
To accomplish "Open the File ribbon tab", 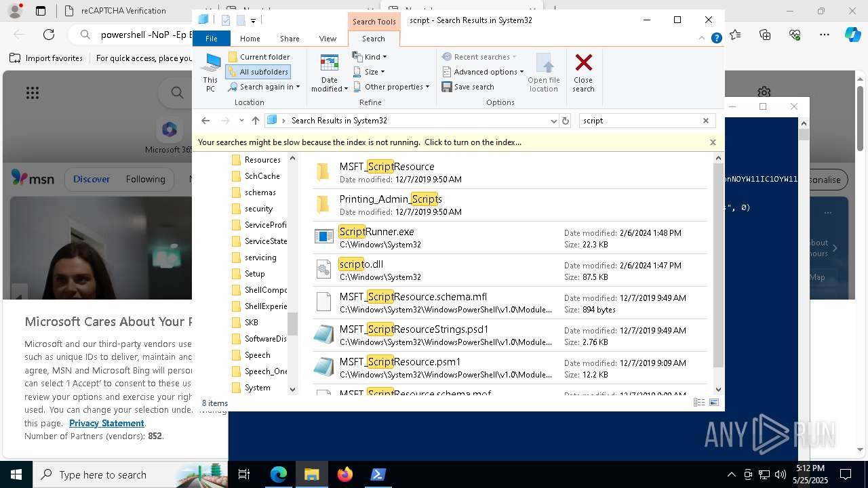I will click(x=212, y=39).
